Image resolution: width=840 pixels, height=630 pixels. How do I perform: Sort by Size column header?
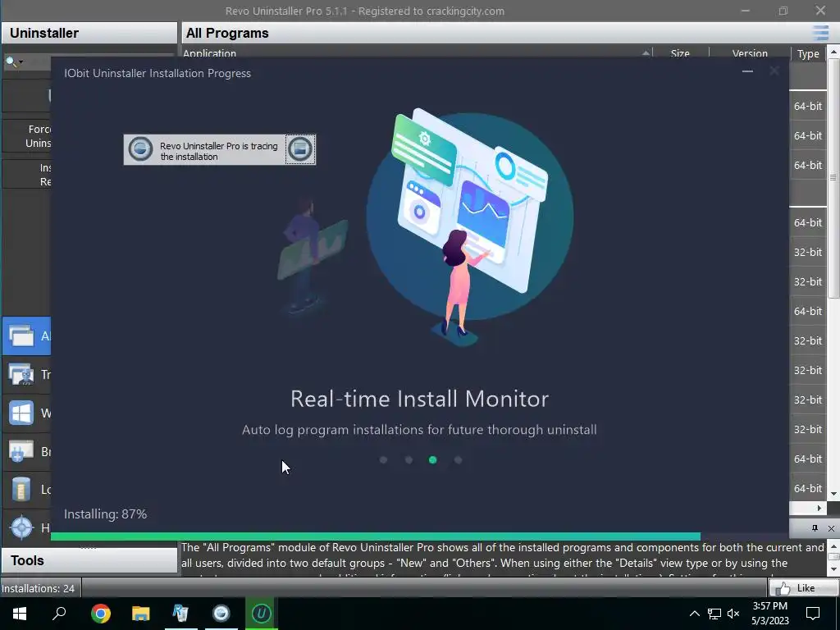point(680,53)
